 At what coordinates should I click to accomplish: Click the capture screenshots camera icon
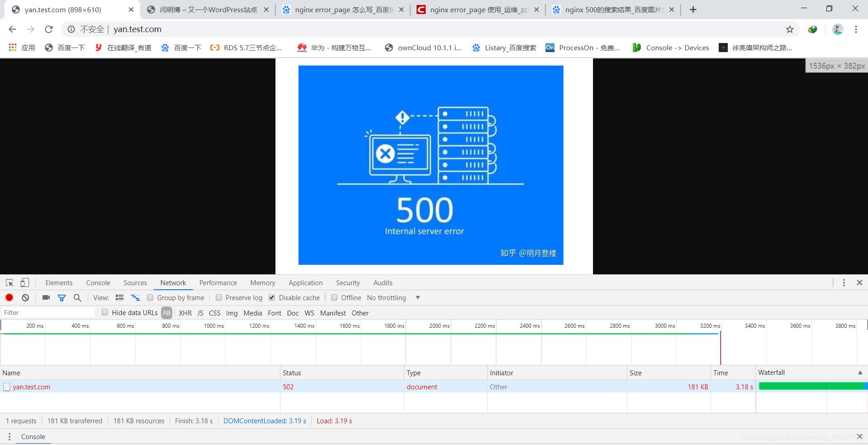[x=46, y=297]
